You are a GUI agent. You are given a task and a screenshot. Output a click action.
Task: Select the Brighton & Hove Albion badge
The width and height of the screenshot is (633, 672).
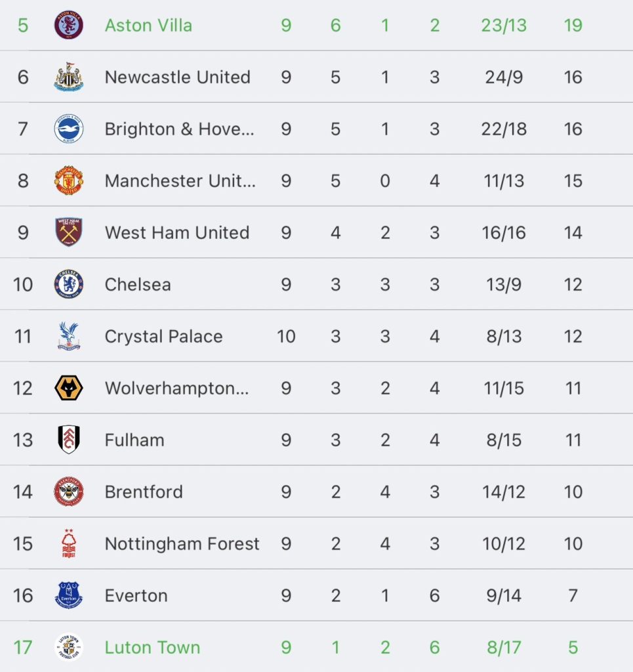68,129
